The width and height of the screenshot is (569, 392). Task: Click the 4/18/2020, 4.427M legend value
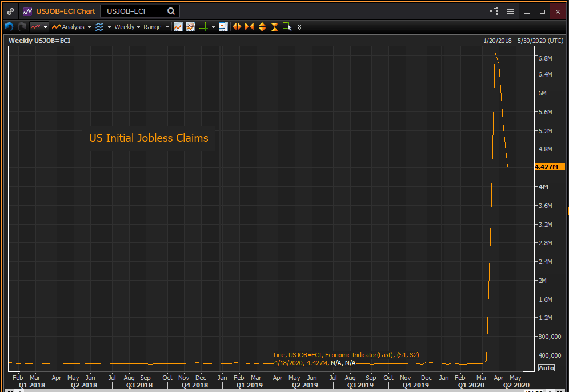point(301,363)
